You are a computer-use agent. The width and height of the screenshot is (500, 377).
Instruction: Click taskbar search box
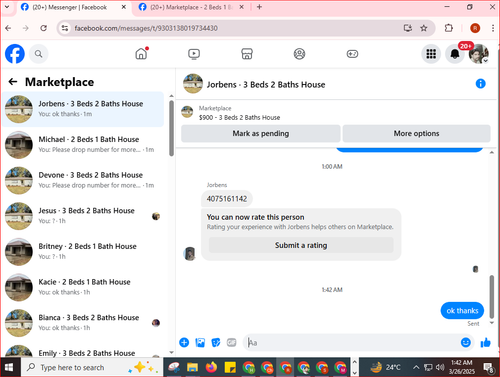tap(92, 367)
